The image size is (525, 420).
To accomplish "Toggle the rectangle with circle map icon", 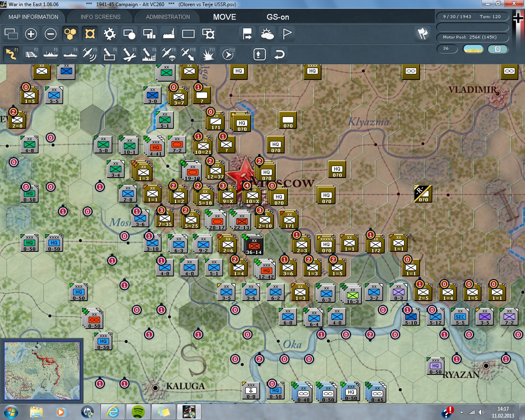I will click(x=129, y=34).
